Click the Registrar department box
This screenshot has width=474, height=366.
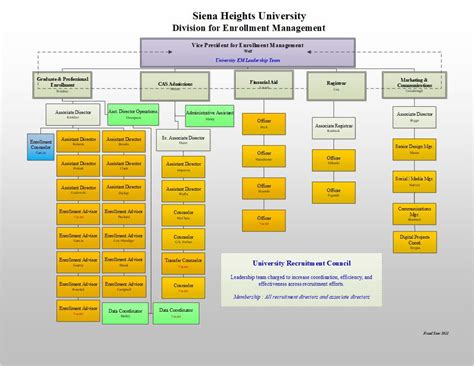point(336,86)
